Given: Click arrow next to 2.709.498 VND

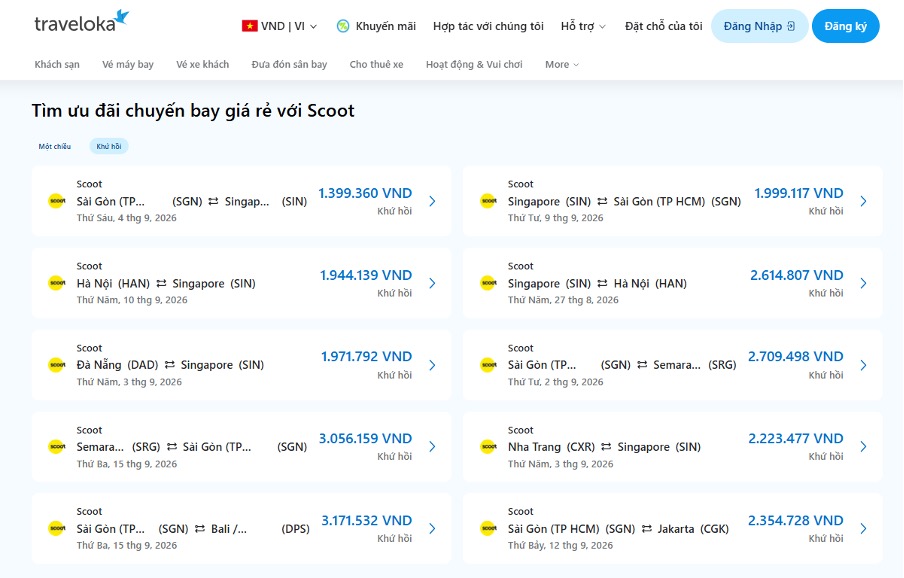Looking at the screenshot, I should point(864,365).
